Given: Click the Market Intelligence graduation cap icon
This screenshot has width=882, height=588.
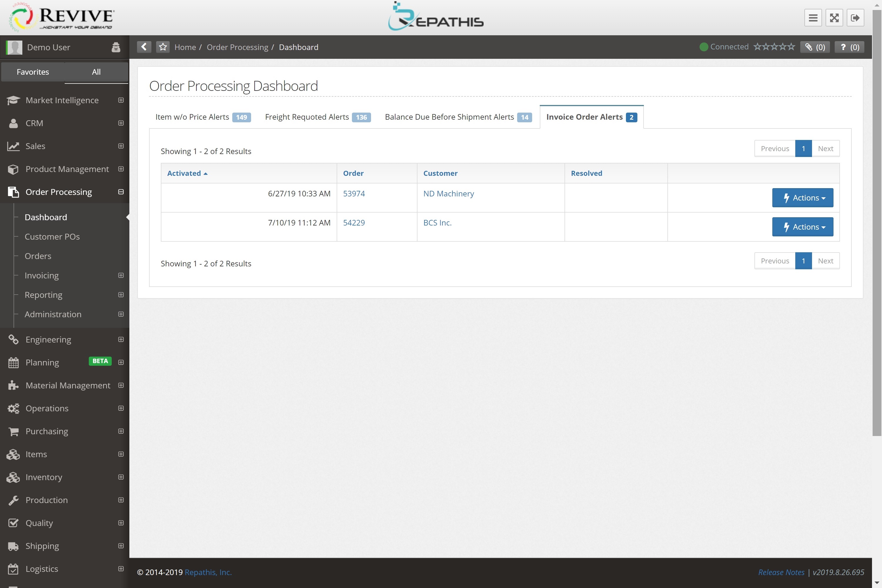Looking at the screenshot, I should [13, 100].
